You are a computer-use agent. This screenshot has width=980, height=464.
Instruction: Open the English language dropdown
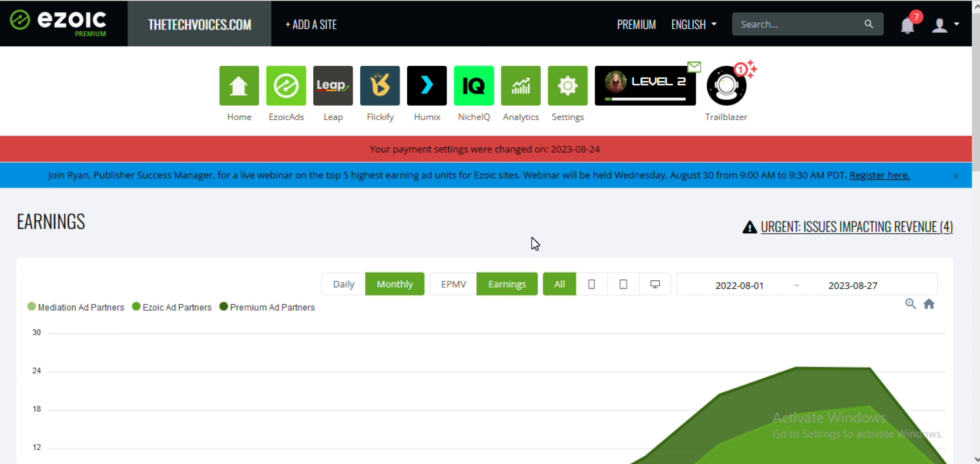pyautogui.click(x=694, y=25)
